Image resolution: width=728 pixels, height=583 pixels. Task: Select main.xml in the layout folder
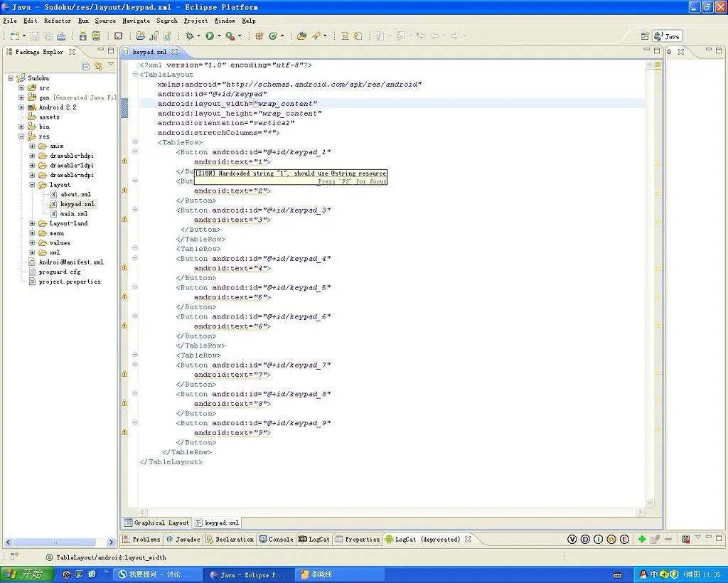pyautogui.click(x=73, y=214)
